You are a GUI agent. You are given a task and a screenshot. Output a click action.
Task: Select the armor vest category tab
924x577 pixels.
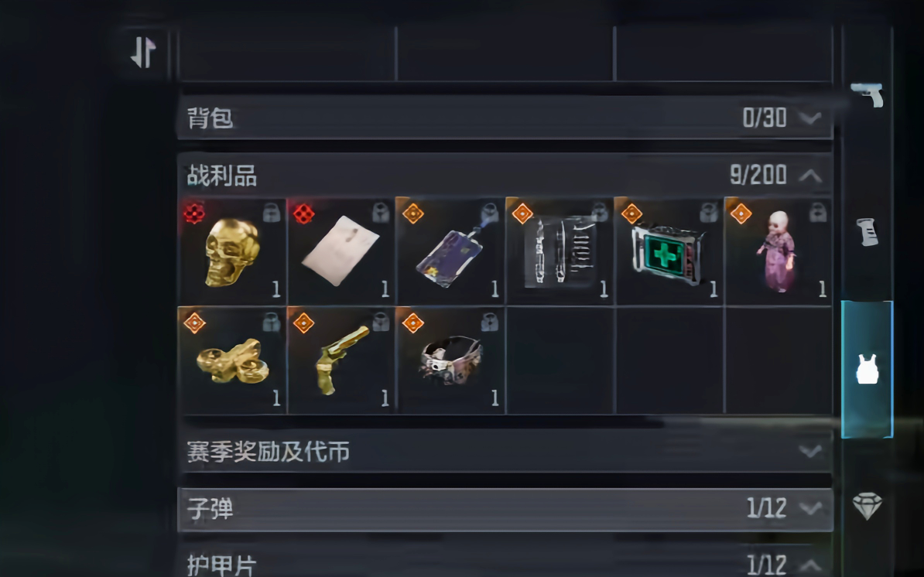tap(868, 369)
